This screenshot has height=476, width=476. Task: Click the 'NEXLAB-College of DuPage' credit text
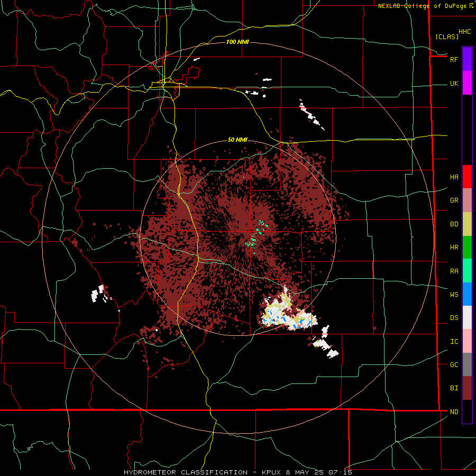422,6
